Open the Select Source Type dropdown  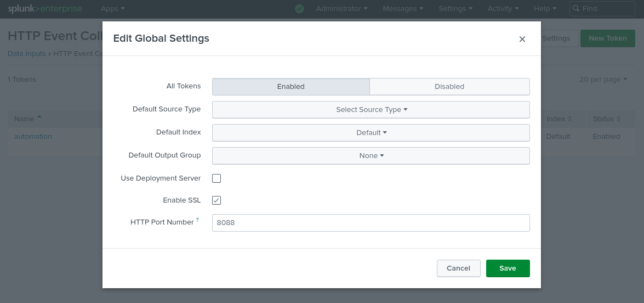click(371, 110)
